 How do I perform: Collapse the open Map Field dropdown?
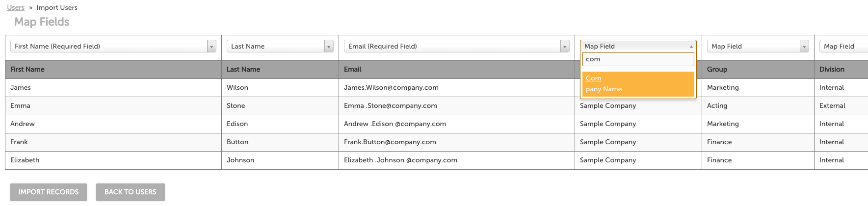pos(638,46)
